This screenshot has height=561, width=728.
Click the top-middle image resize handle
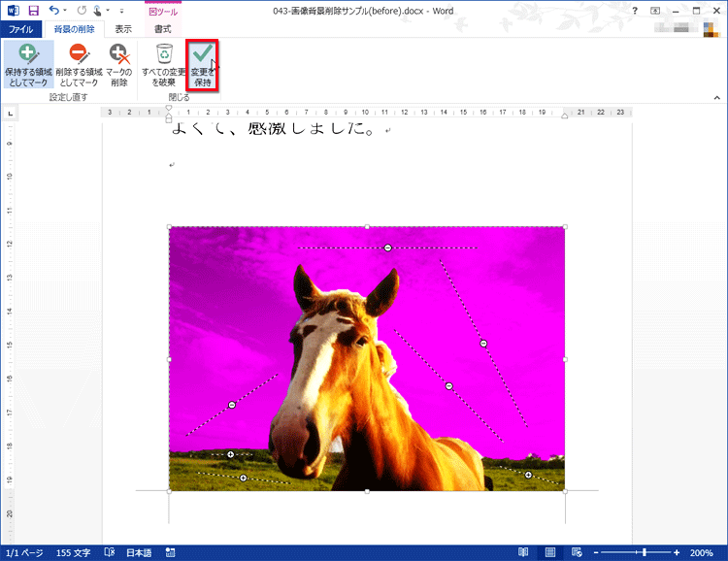[367, 227]
